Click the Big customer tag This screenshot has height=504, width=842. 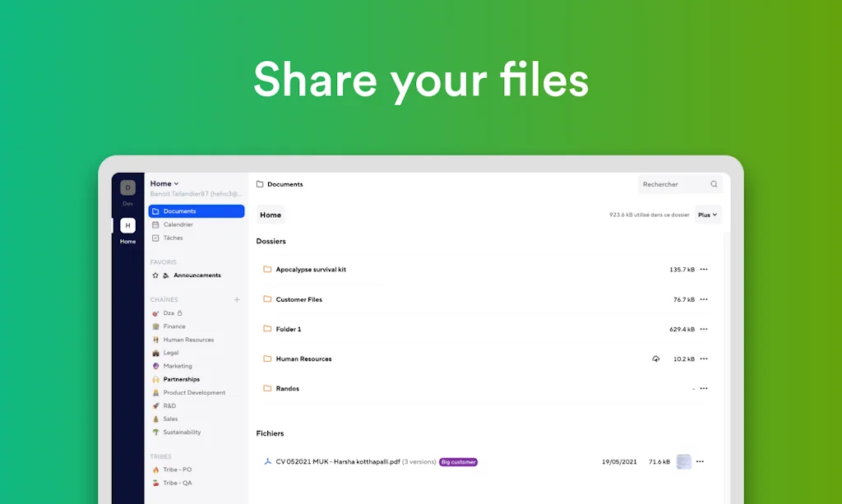(x=458, y=462)
